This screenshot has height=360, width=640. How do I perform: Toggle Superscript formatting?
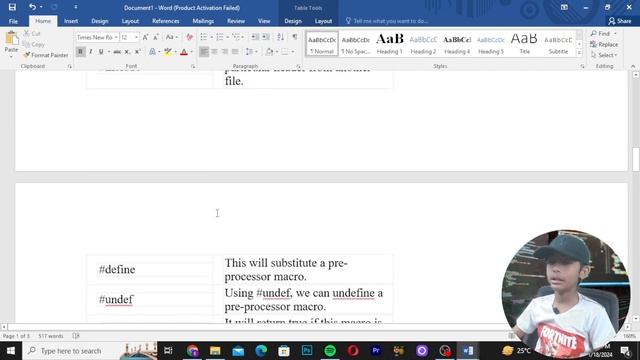[138, 52]
